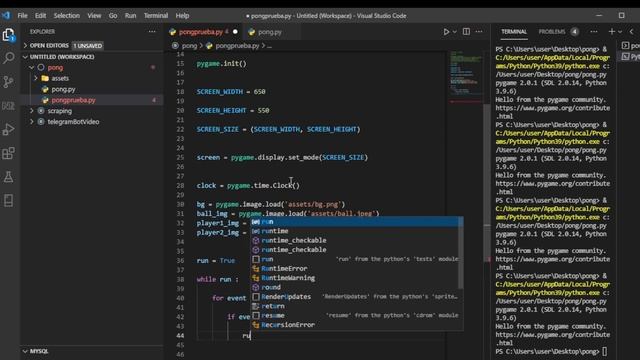Click the suggestion list scrollbar
The height and width of the screenshot is (360, 640).
(x=461, y=253)
